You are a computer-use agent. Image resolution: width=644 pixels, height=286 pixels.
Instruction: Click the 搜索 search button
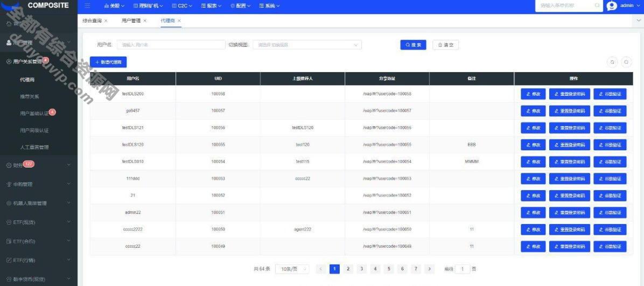[413, 45]
